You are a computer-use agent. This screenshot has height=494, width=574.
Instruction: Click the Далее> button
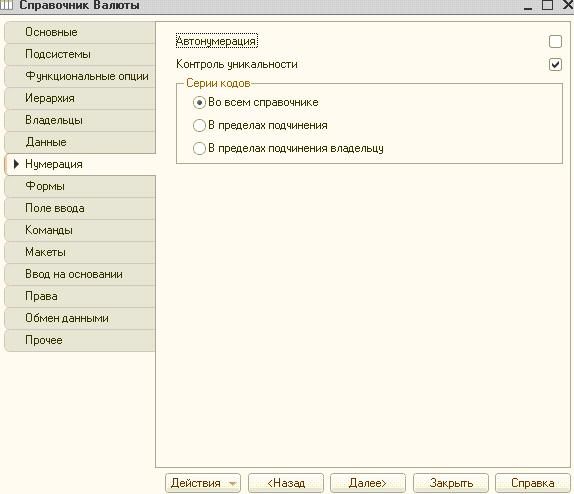click(x=368, y=483)
